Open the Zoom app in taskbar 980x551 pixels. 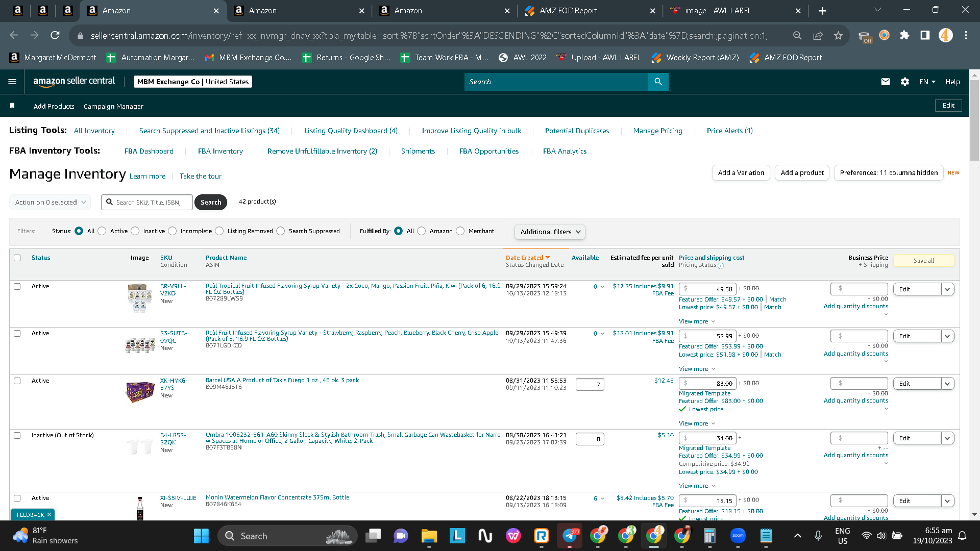738,536
